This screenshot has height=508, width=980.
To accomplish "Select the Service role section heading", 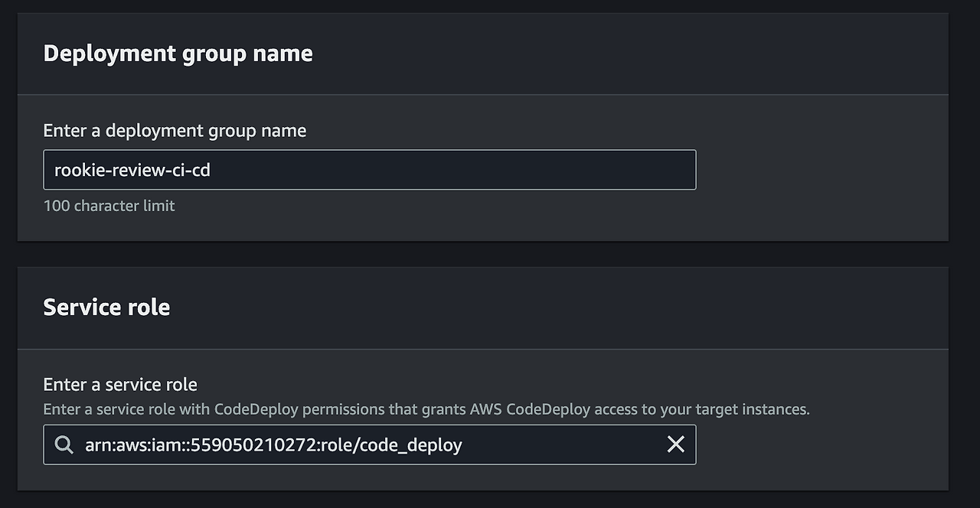I will pyautogui.click(x=106, y=308).
